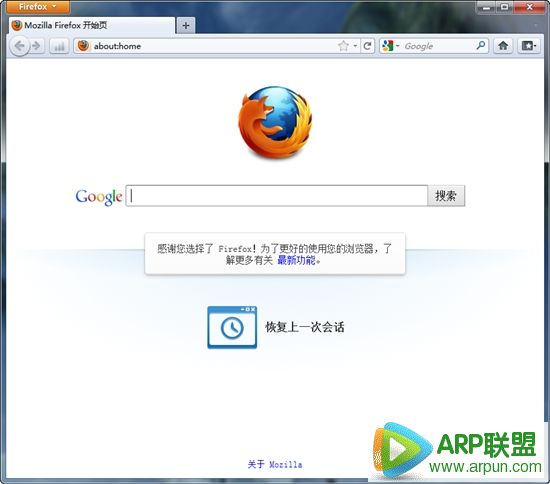
Task: Open a new tab with the plus button
Action: click(x=186, y=26)
